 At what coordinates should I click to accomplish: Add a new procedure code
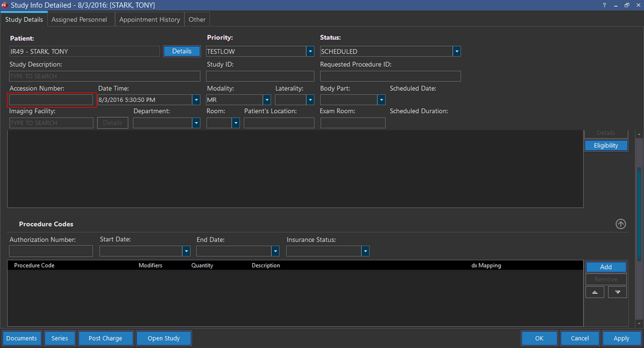point(606,267)
